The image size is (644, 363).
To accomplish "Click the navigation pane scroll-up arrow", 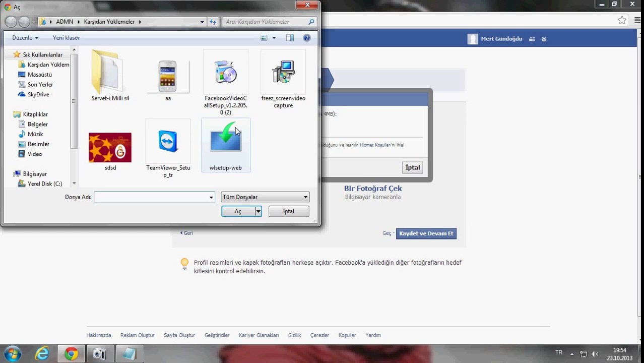I will [x=74, y=50].
